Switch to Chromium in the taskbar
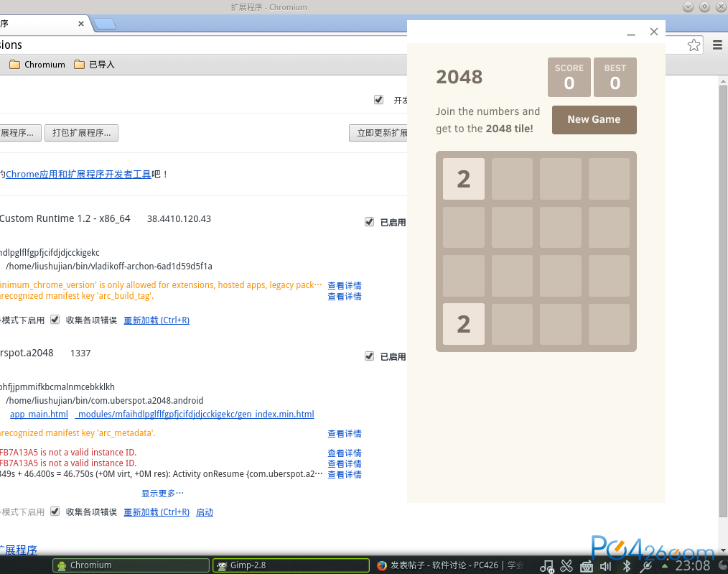Image resolution: width=728 pixels, height=574 pixels. tap(131, 565)
